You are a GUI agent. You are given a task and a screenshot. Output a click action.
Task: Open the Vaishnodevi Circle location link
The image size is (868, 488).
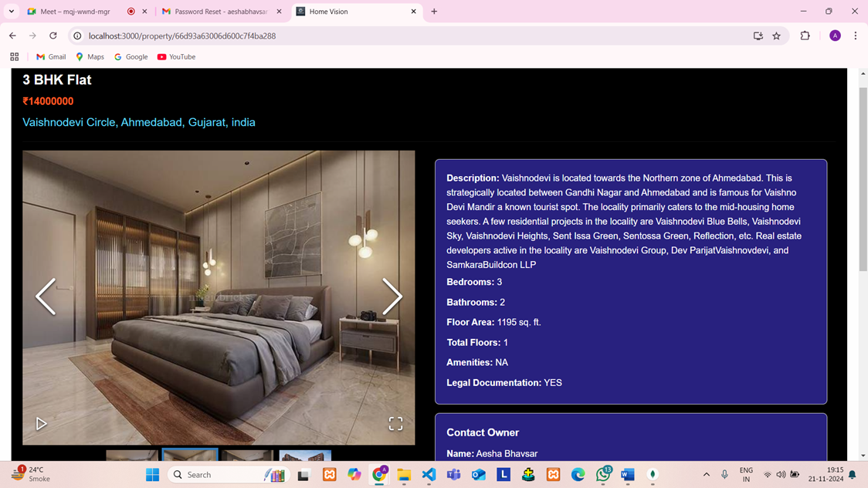pyautogui.click(x=139, y=122)
